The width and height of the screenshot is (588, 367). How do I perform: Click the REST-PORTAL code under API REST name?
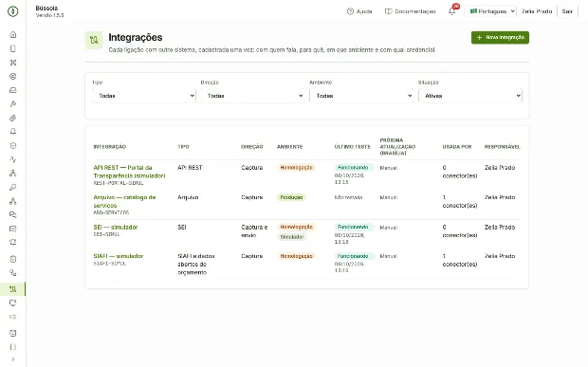coord(119,183)
